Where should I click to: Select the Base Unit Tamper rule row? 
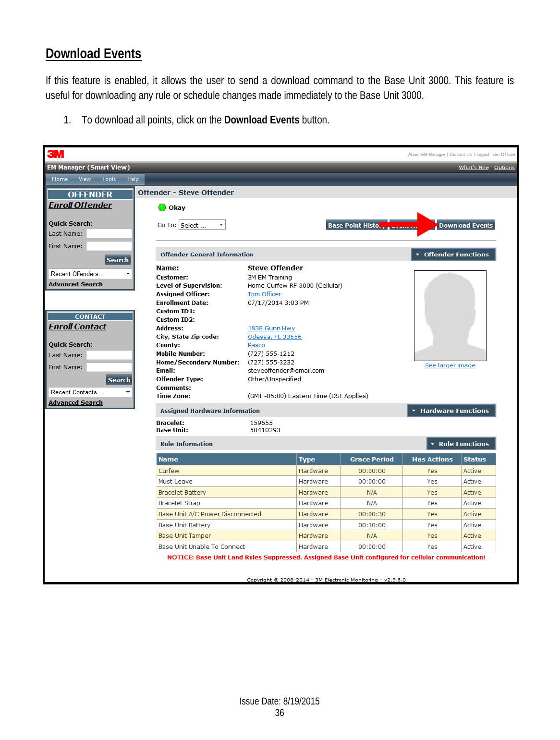[326, 535]
